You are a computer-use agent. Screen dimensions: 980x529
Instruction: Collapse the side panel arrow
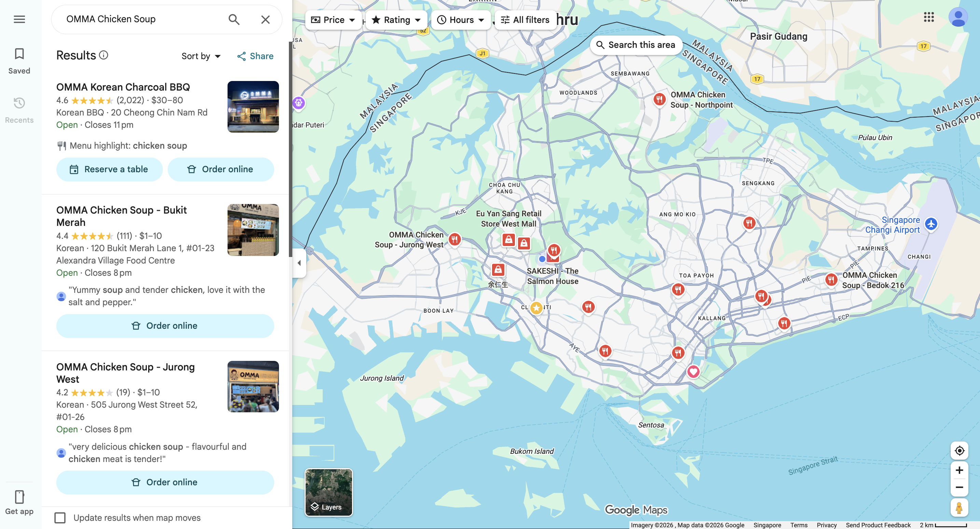pos(299,263)
